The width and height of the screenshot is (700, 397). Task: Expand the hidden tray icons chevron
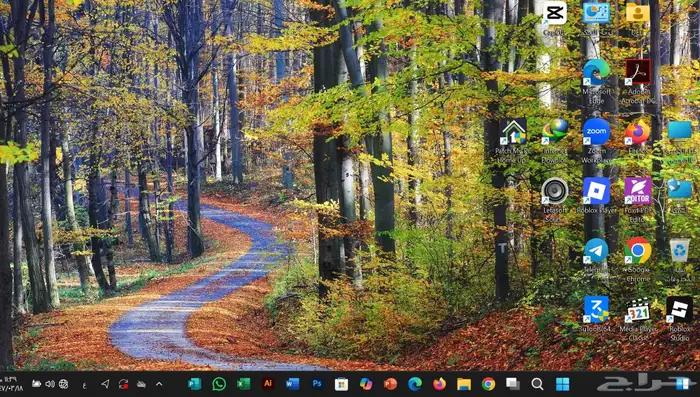click(159, 384)
